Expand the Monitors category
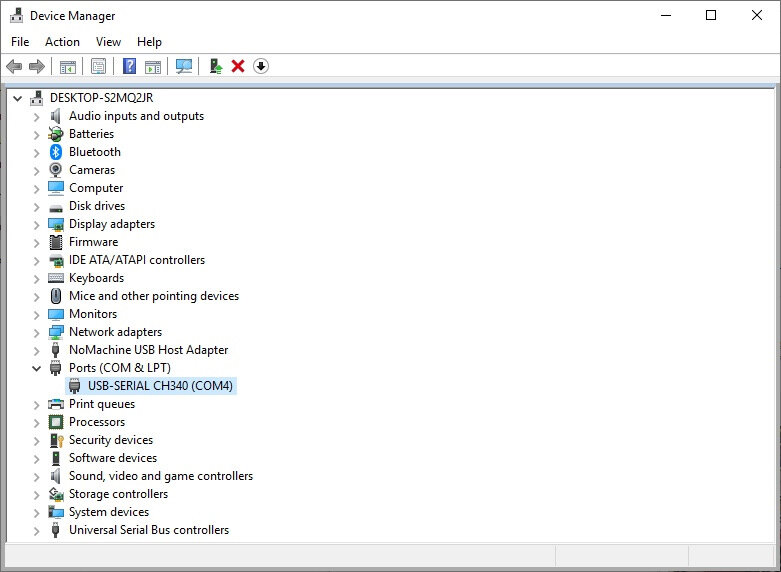781x572 pixels. (36, 315)
